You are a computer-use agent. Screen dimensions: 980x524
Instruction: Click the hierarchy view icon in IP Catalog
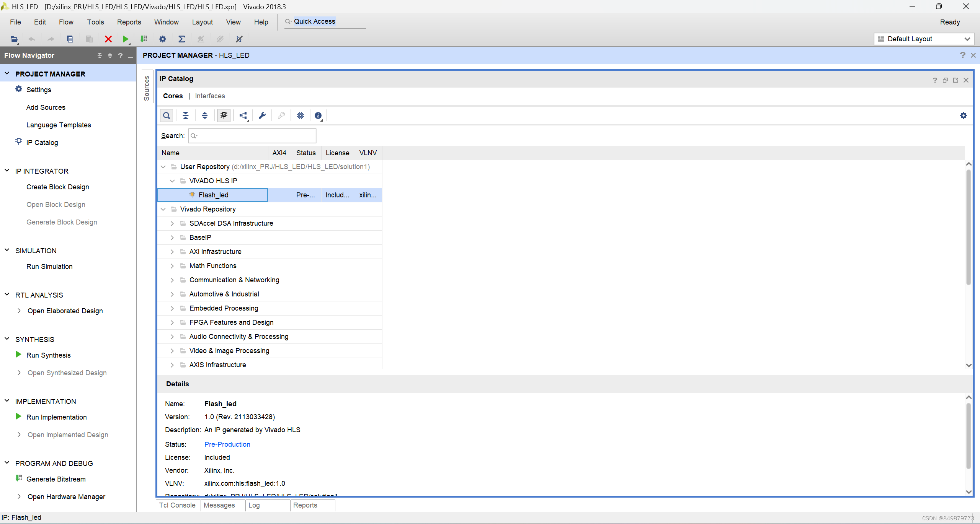[x=243, y=116]
